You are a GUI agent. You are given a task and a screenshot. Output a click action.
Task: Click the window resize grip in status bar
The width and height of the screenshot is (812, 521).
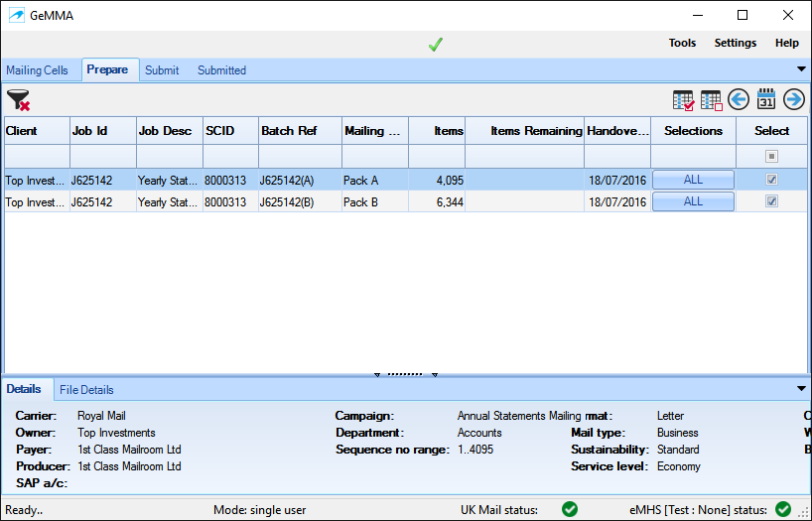point(804,514)
